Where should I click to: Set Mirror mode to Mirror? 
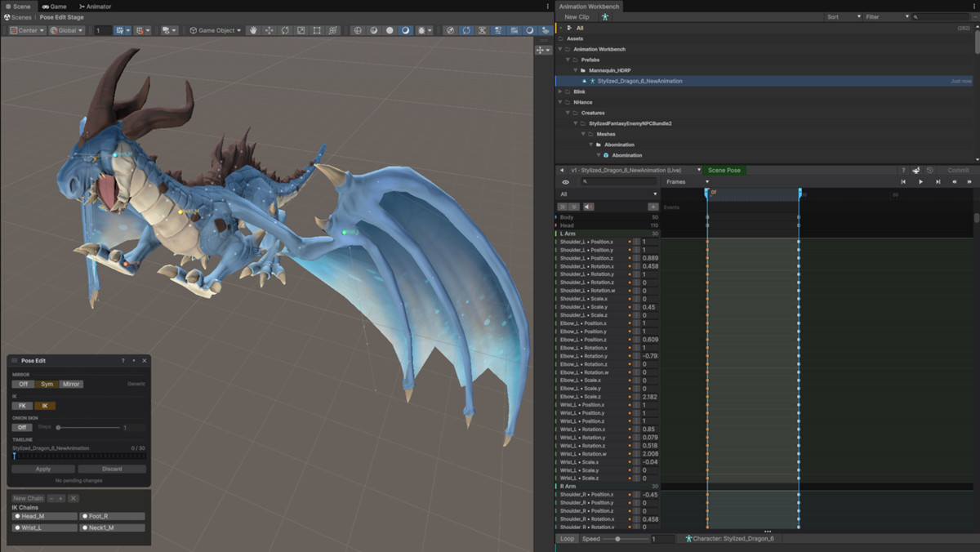click(x=71, y=384)
